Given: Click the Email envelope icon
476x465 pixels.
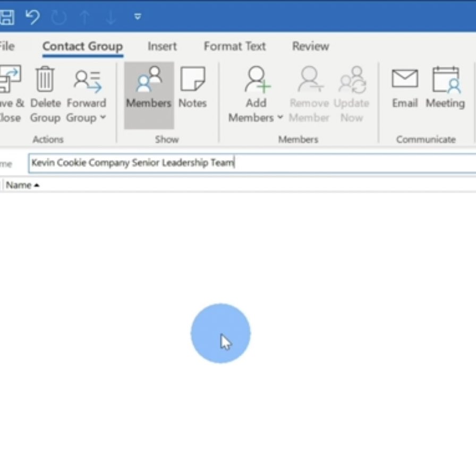Looking at the screenshot, I should click(x=405, y=78).
